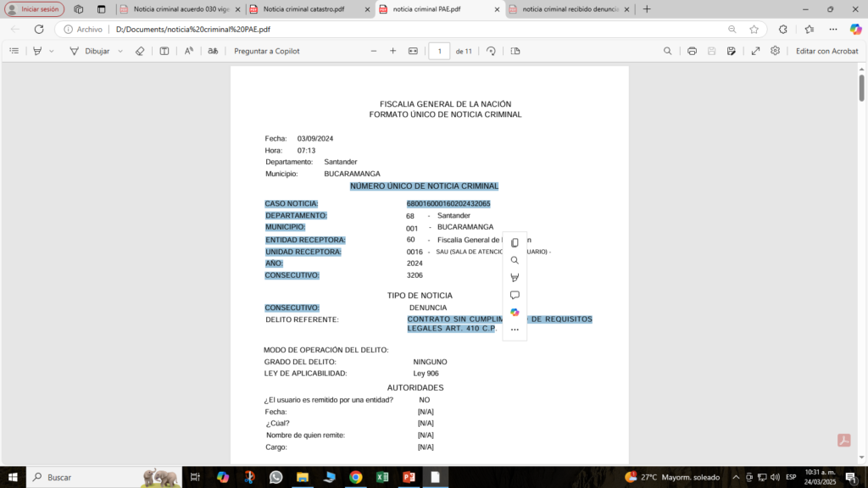Toggle fit to width view
This screenshot has width=868, height=488.
[413, 51]
